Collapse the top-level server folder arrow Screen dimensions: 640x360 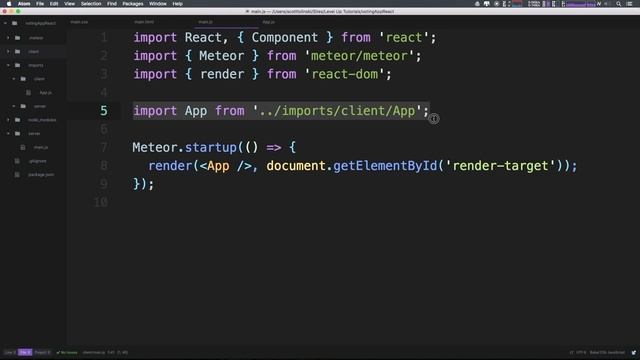point(8,133)
